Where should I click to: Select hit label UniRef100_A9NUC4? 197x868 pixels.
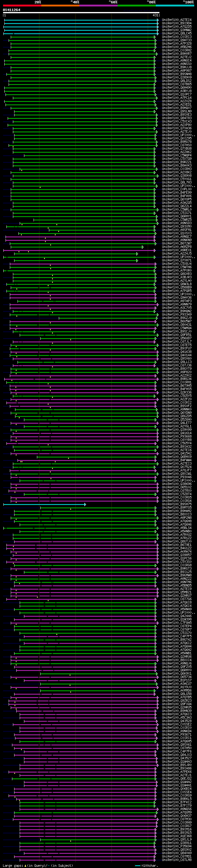[177, 60]
